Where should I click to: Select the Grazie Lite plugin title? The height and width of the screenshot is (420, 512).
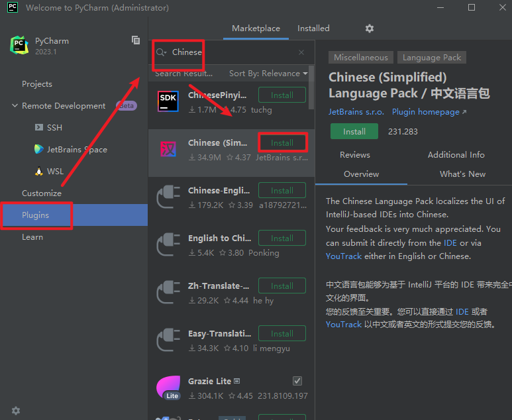coord(209,381)
